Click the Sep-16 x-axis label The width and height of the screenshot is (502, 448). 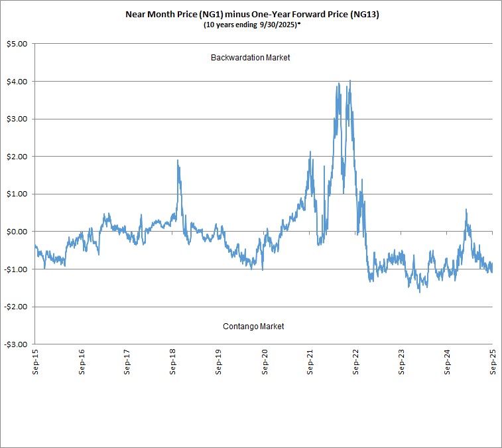coord(82,362)
